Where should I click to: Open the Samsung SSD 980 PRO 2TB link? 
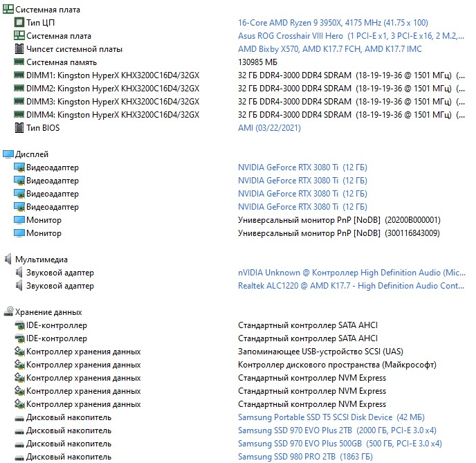click(305, 457)
